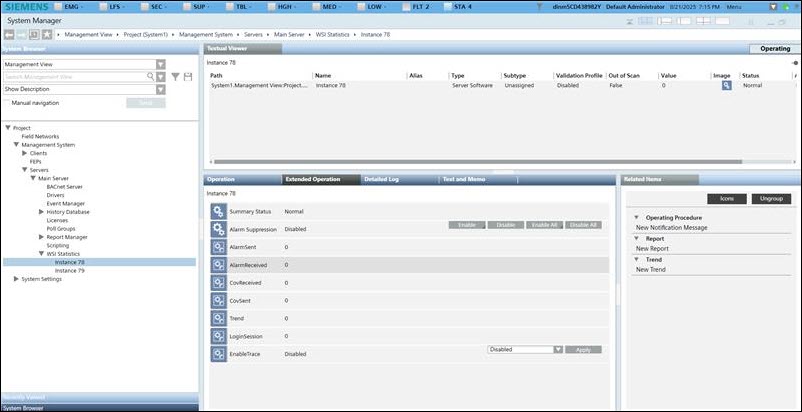
Task: Open the Management View dropdown
Action: pyautogui.click(x=82, y=63)
